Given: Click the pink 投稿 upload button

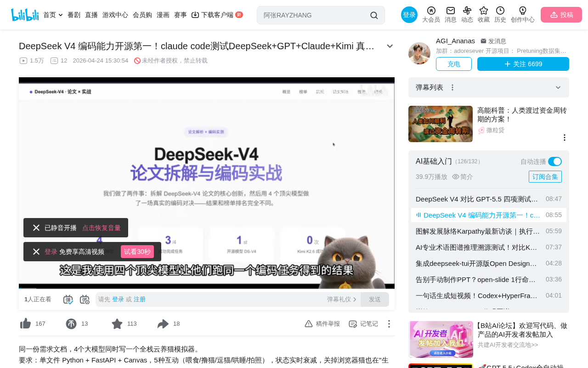Looking at the screenshot, I should [x=561, y=15].
